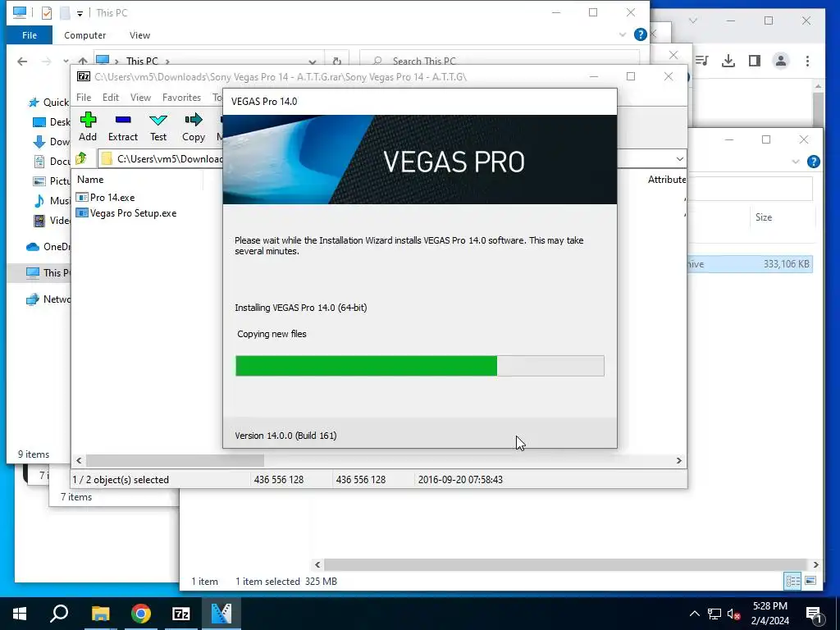This screenshot has width=840, height=630.
Task: Click the Explorer scrollbar left arrow
Action: pyautogui.click(x=317, y=564)
